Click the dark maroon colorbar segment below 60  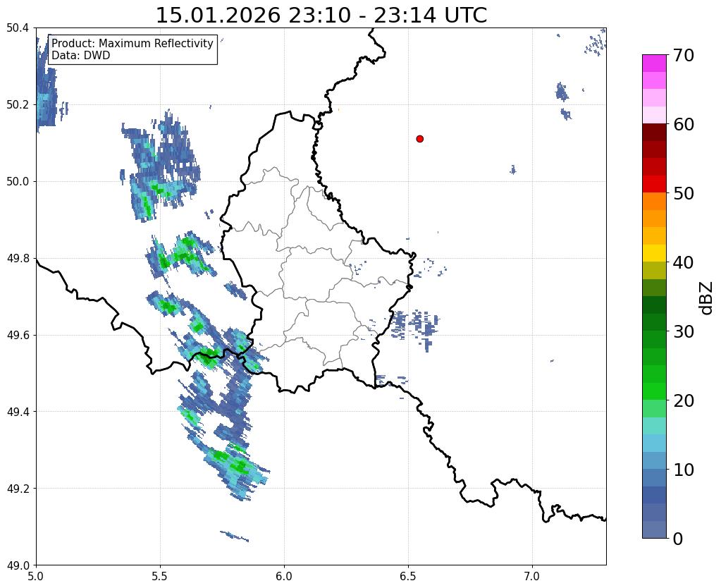click(x=654, y=133)
